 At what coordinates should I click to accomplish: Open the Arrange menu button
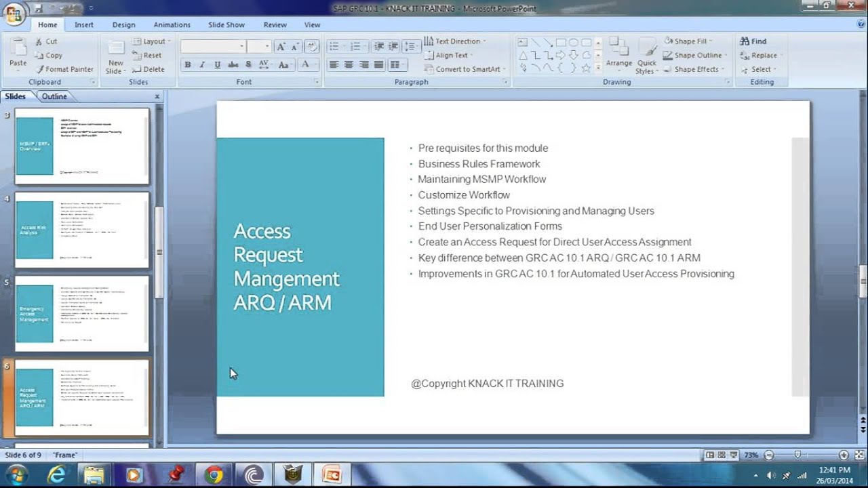pyautogui.click(x=618, y=54)
